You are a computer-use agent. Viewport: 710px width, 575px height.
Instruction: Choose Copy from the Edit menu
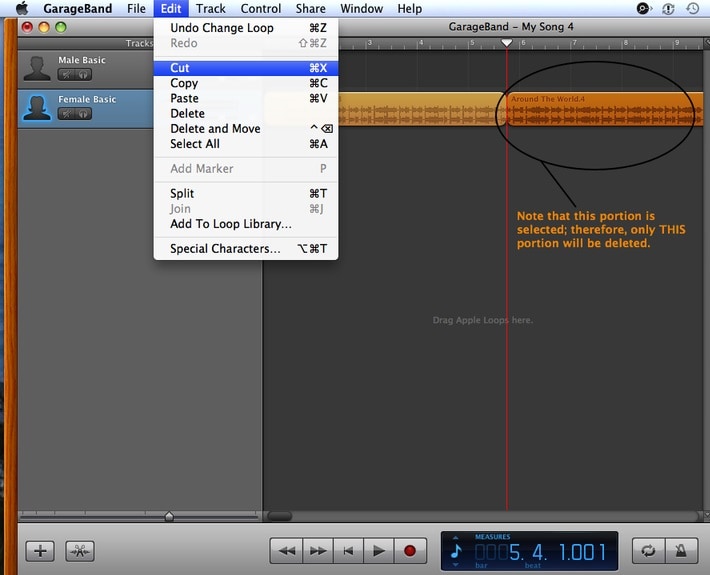[x=246, y=83]
